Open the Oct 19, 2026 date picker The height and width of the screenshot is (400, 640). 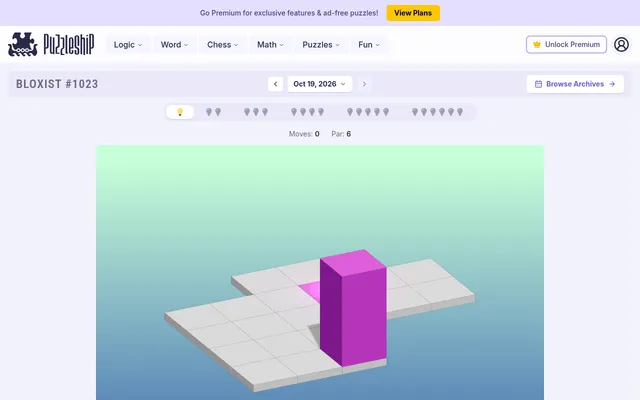coord(320,84)
